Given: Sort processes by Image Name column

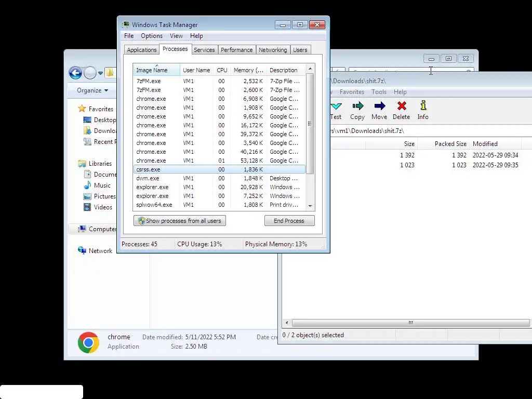Looking at the screenshot, I should [x=156, y=70].
